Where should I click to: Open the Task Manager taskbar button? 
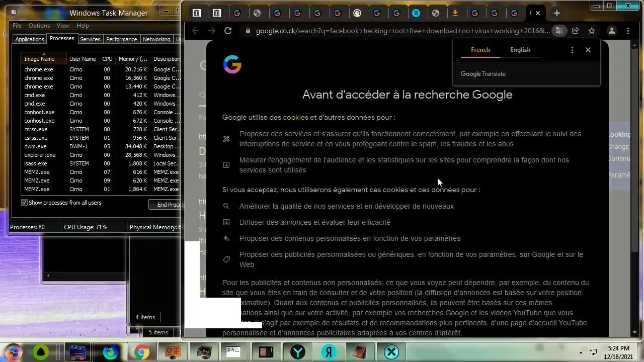(x=203, y=352)
